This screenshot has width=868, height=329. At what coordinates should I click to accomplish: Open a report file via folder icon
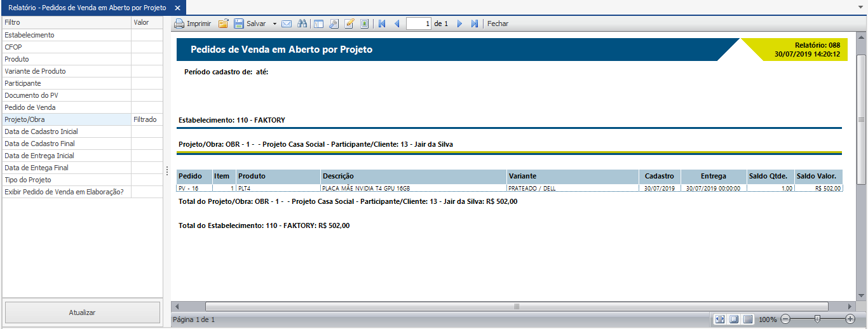pyautogui.click(x=223, y=23)
